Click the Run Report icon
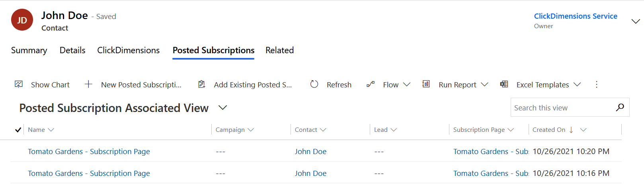The height and width of the screenshot is (193, 644). tap(426, 84)
